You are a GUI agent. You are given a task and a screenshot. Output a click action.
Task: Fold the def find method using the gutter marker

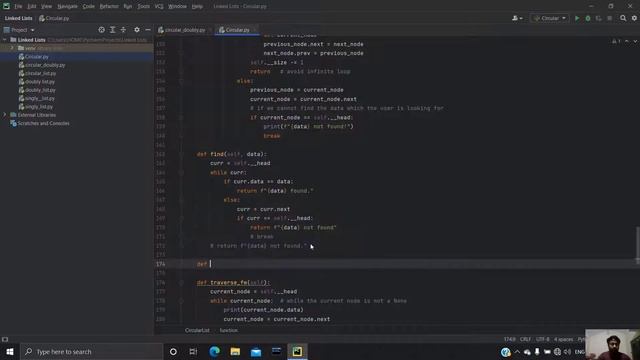pyautogui.click(x=181, y=154)
